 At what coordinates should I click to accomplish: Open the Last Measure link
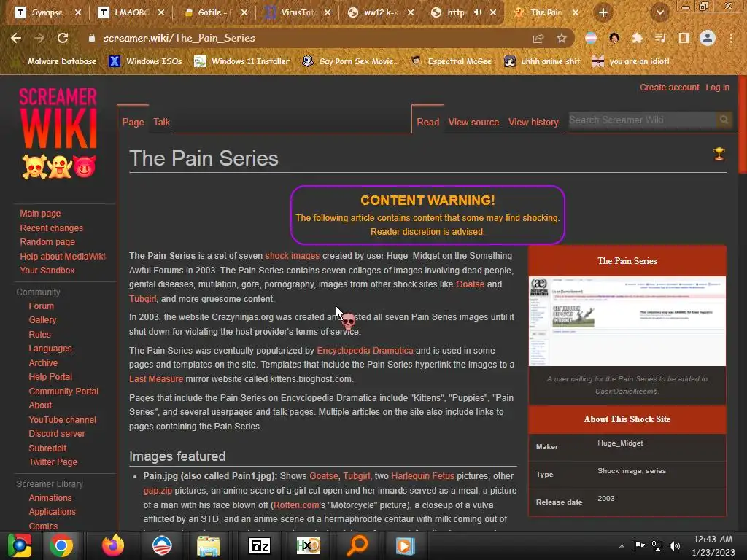[x=156, y=379]
